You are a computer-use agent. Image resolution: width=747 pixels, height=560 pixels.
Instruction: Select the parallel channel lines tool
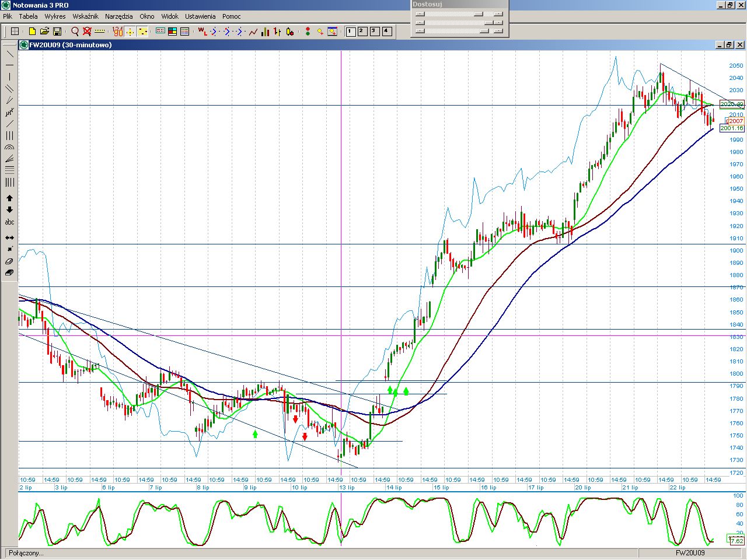pyautogui.click(x=9, y=89)
